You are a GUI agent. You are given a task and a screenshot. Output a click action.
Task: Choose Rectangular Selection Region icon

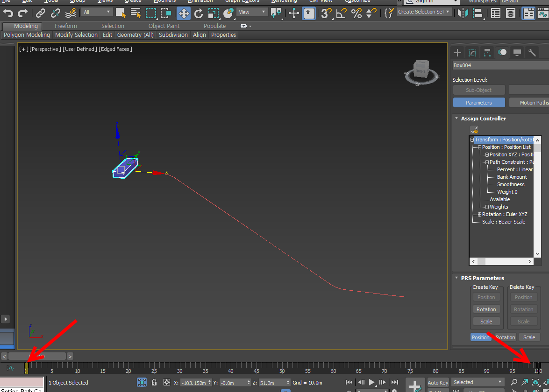pos(151,13)
